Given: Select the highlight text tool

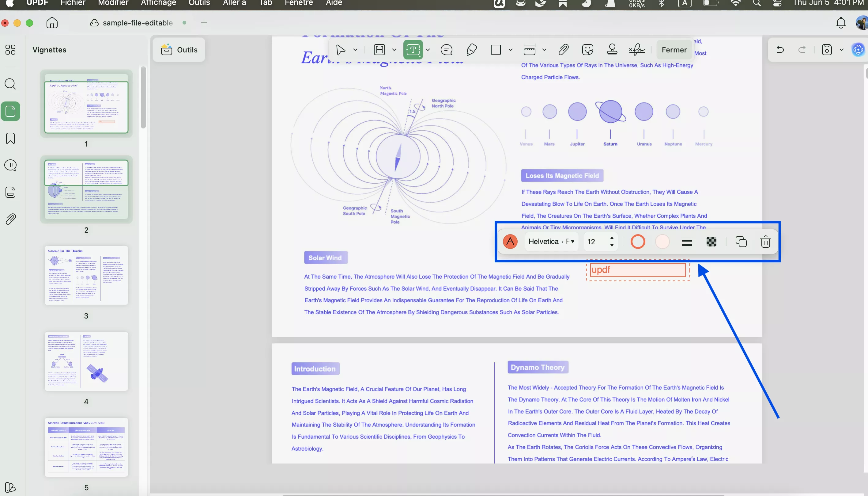Looking at the screenshot, I should (x=379, y=50).
